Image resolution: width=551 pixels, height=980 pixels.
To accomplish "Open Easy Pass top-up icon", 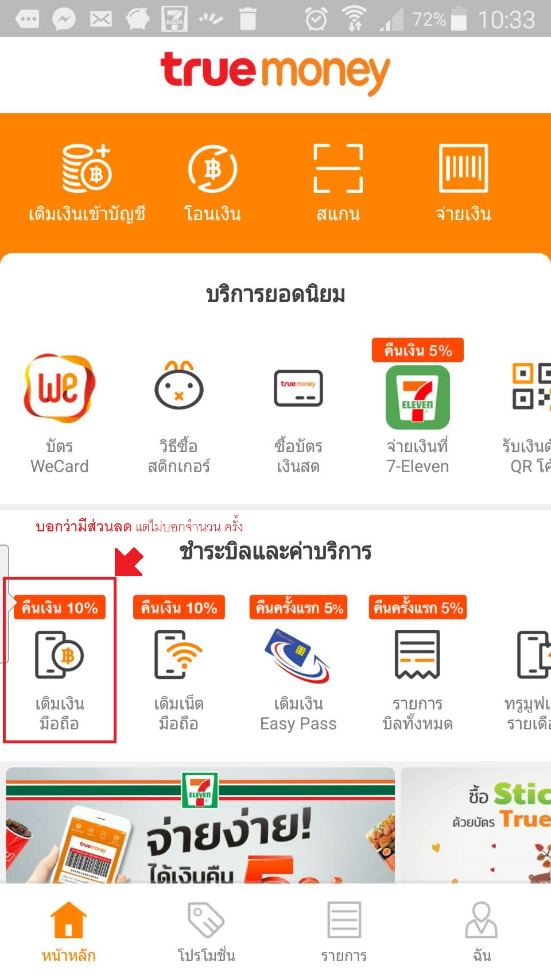I will tap(297, 655).
